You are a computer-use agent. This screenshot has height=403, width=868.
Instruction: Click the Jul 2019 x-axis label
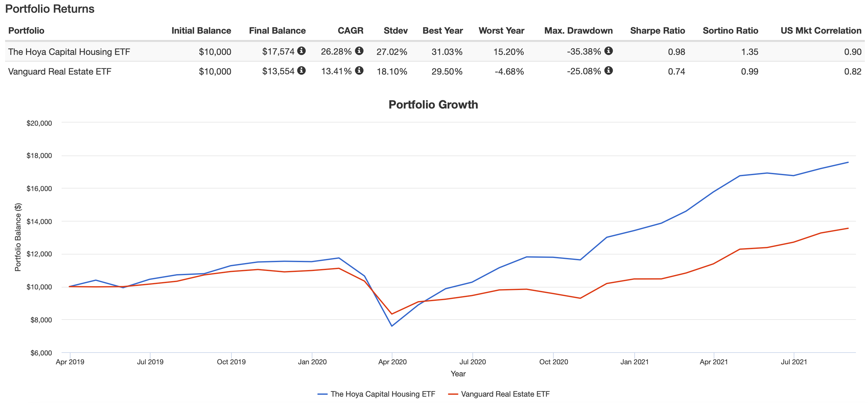pos(150,362)
